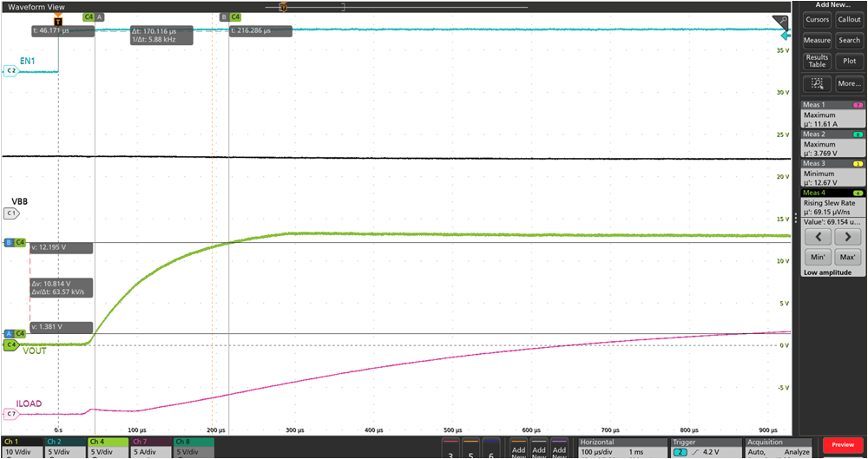Select the VBB channel 1 waveform handle

(11, 212)
